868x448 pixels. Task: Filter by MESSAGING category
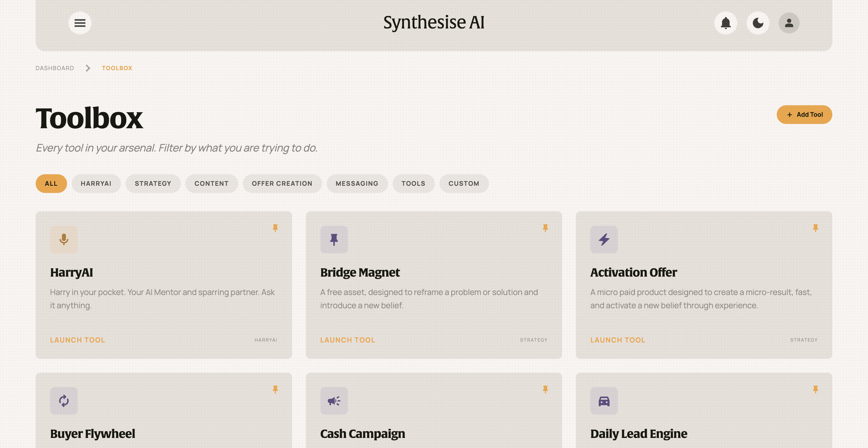(357, 183)
